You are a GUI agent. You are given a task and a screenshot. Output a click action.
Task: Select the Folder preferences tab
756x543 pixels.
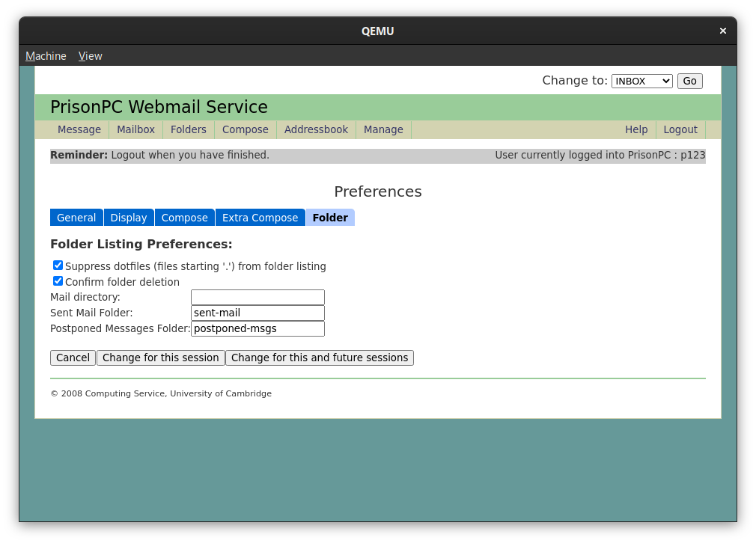330,218
